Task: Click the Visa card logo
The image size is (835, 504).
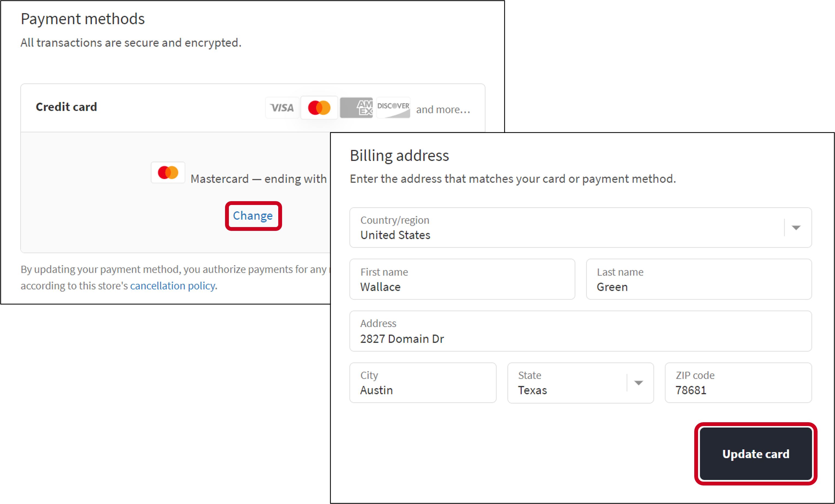Action: point(282,108)
